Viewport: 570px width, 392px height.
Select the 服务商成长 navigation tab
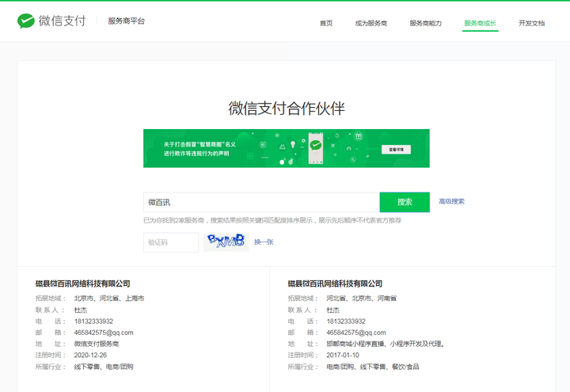480,23
